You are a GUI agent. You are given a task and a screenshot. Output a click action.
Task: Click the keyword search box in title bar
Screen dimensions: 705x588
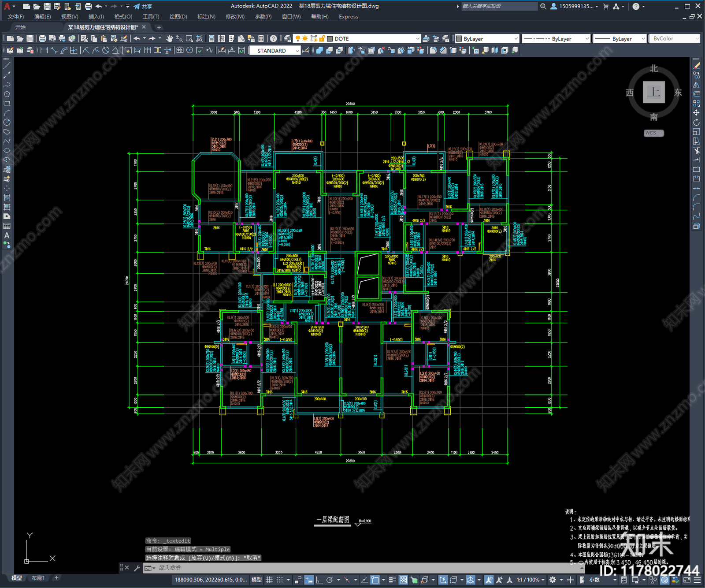pos(499,6)
